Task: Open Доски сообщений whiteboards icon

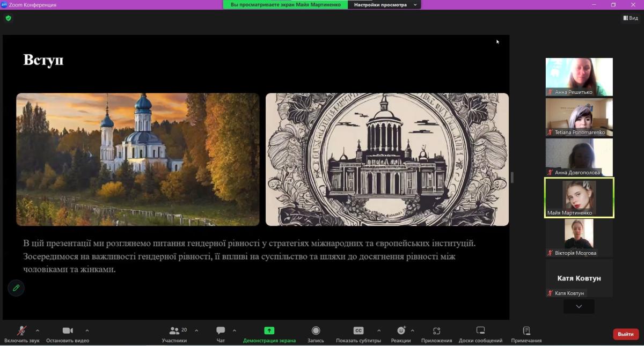Action: point(480,331)
